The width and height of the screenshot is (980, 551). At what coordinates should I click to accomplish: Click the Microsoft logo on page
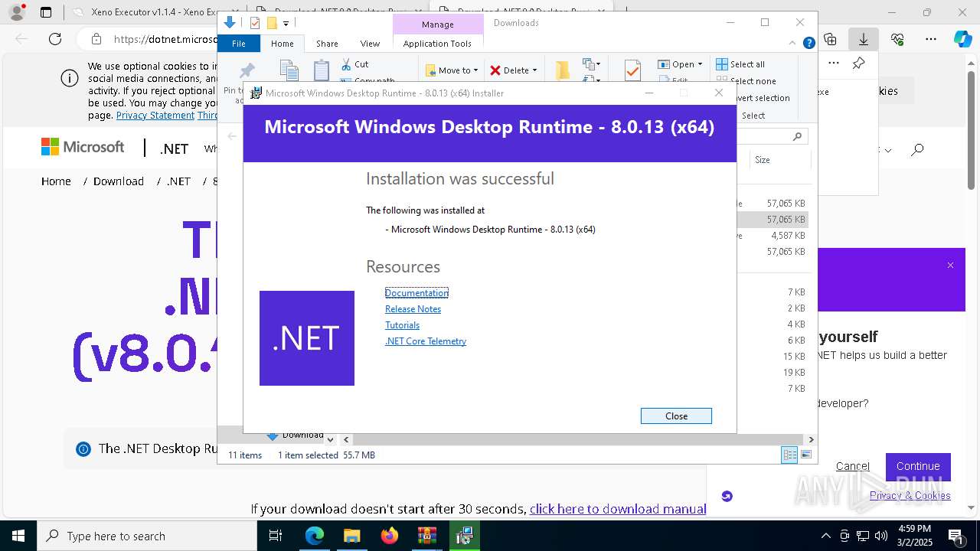click(83, 147)
